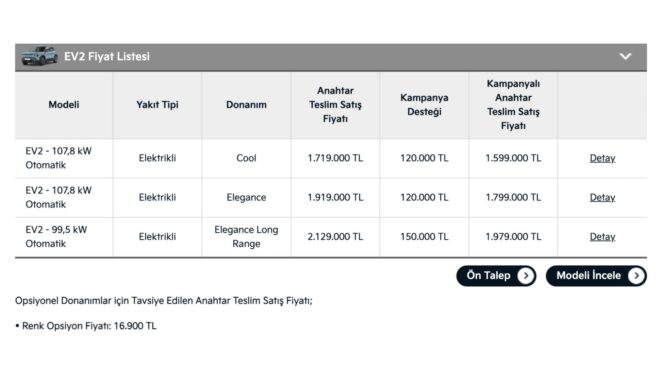Click the Modeli İncele button
Viewport: 660px width, 371px height.
tap(596, 276)
